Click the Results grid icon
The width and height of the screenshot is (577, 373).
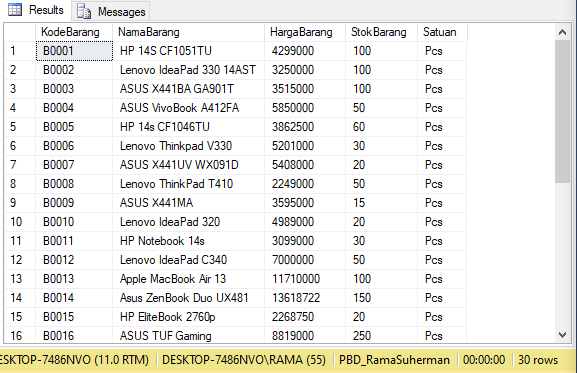tap(15, 10)
